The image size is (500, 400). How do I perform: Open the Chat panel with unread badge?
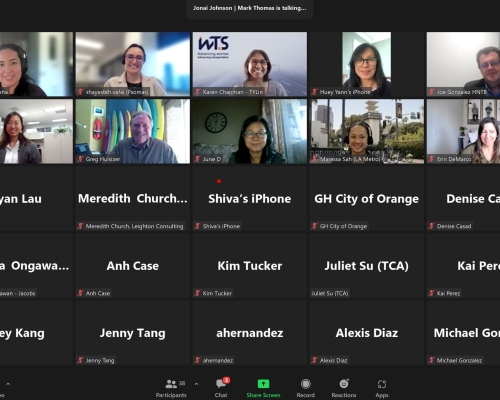(221, 388)
